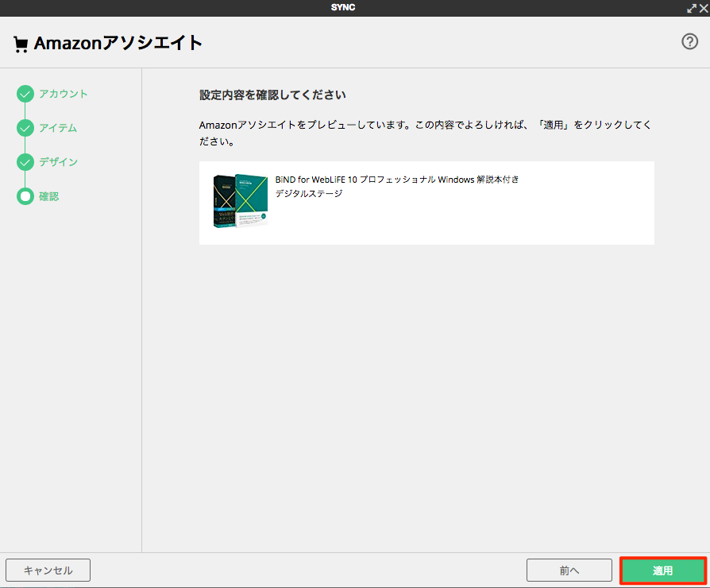
Task: Go to the デザイン step
Action: point(59,162)
